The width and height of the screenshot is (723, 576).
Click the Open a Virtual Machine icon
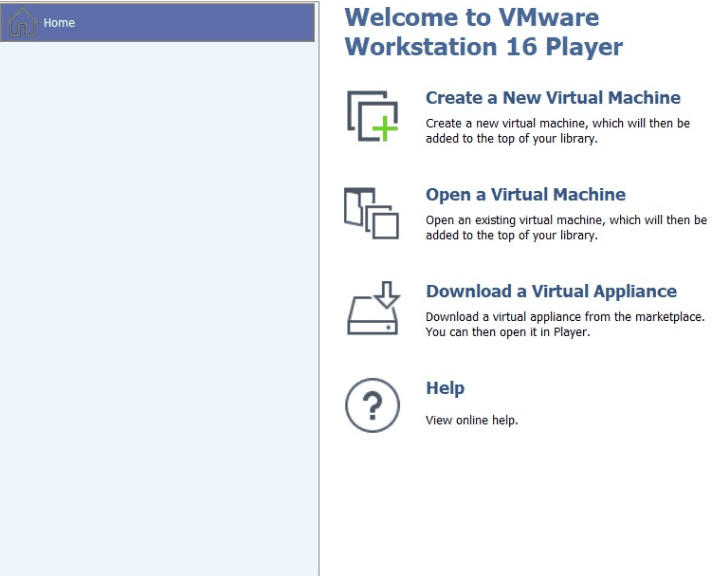(372, 213)
